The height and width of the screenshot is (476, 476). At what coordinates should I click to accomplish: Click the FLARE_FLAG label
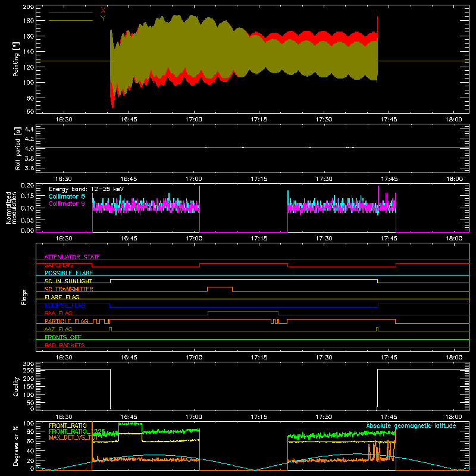point(62,297)
